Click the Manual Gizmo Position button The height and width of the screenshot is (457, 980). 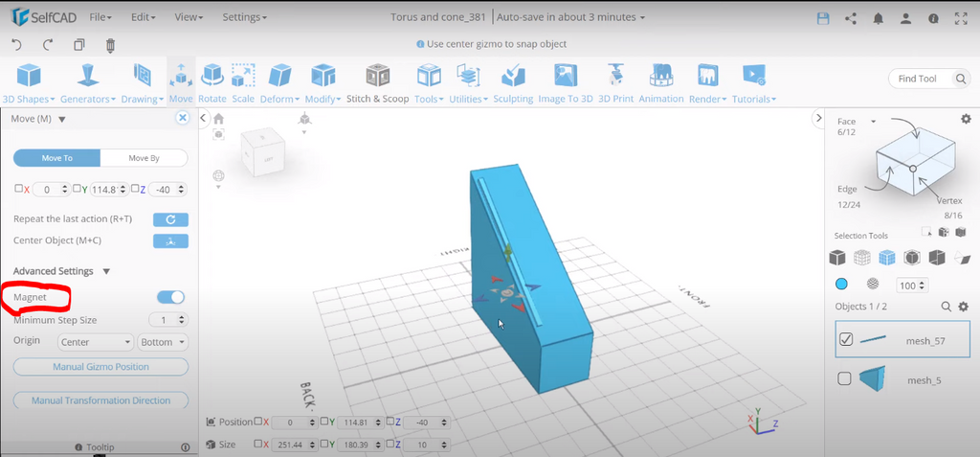coord(100,366)
